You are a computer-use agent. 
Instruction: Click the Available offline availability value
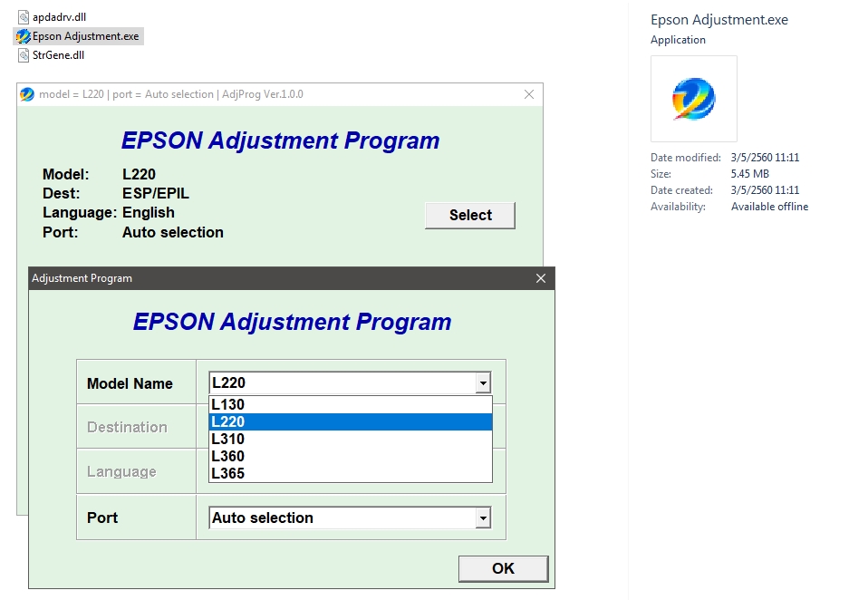tap(769, 207)
